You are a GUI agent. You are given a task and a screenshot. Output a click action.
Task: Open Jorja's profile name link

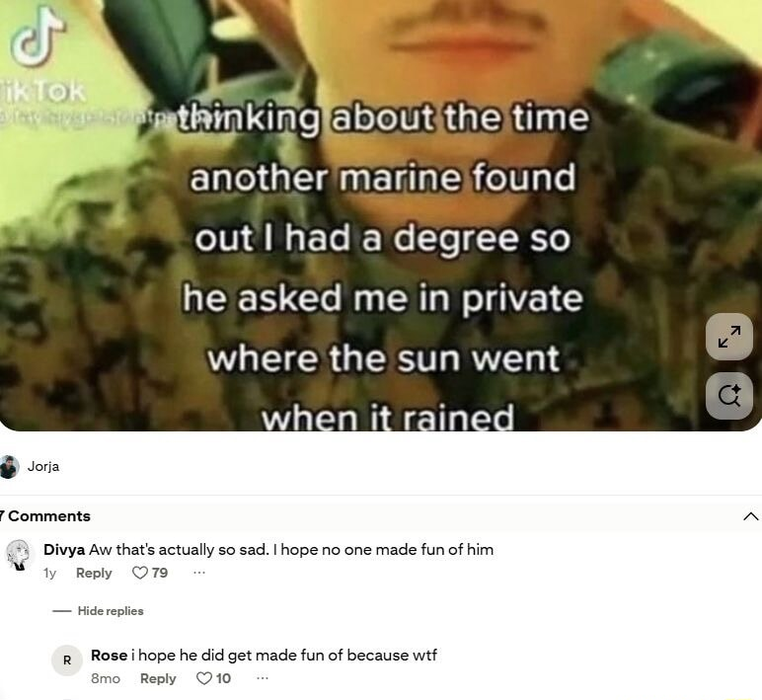(x=43, y=467)
